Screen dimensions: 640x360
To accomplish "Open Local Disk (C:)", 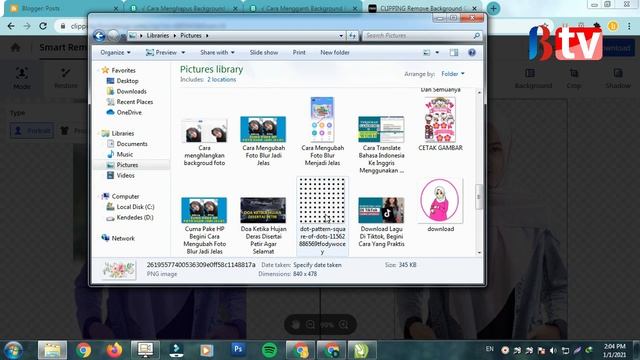I will 135,207.
